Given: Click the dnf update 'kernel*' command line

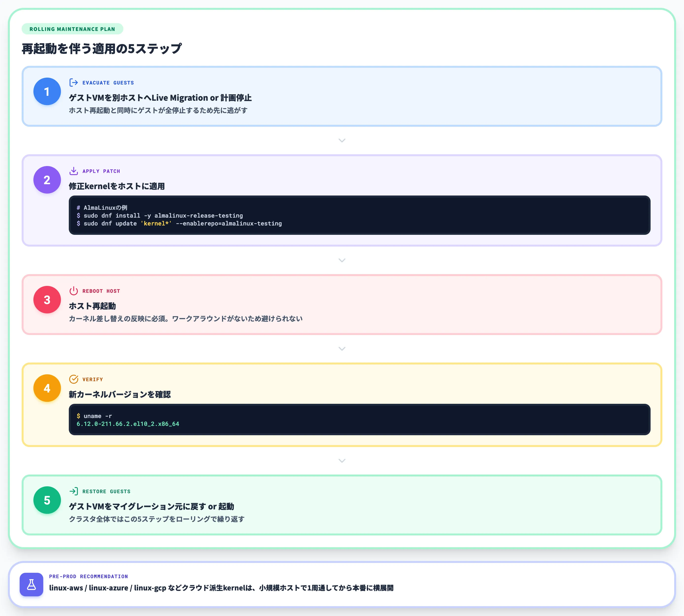Looking at the screenshot, I should click(179, 223).
